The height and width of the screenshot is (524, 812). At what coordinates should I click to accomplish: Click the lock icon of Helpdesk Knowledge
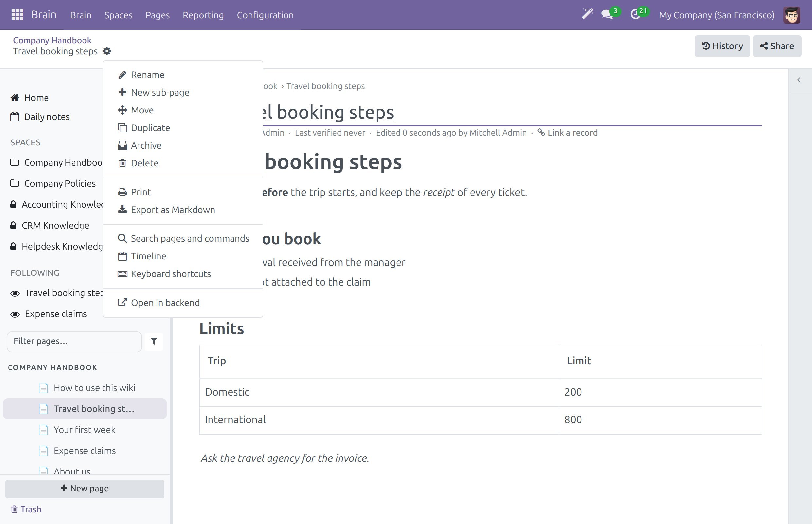pos(13,246)
